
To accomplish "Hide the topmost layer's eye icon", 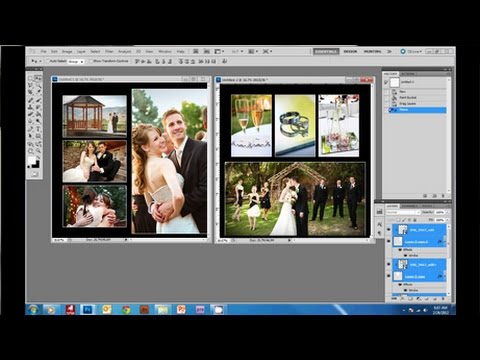I will [x=389, y=229].
